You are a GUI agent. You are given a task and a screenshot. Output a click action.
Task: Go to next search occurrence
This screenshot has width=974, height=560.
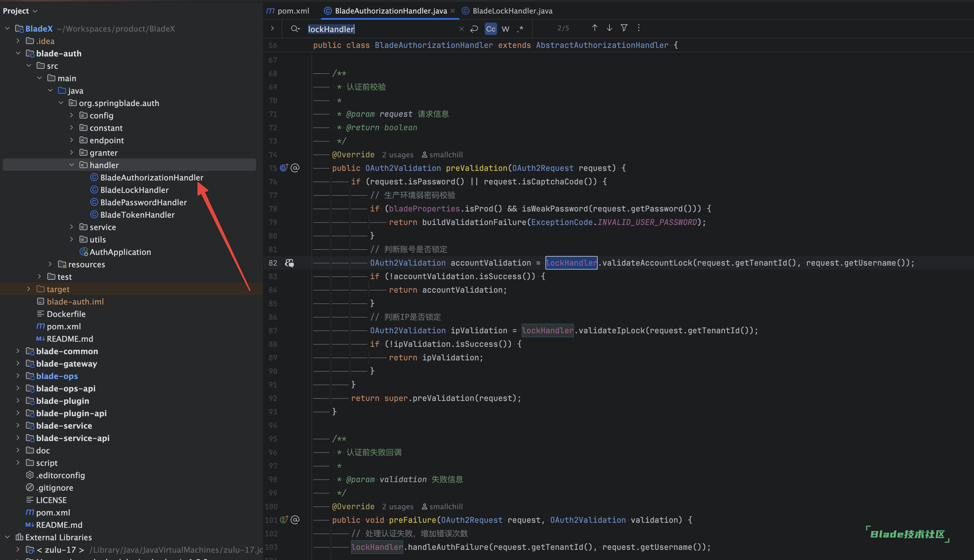(609, 28)
